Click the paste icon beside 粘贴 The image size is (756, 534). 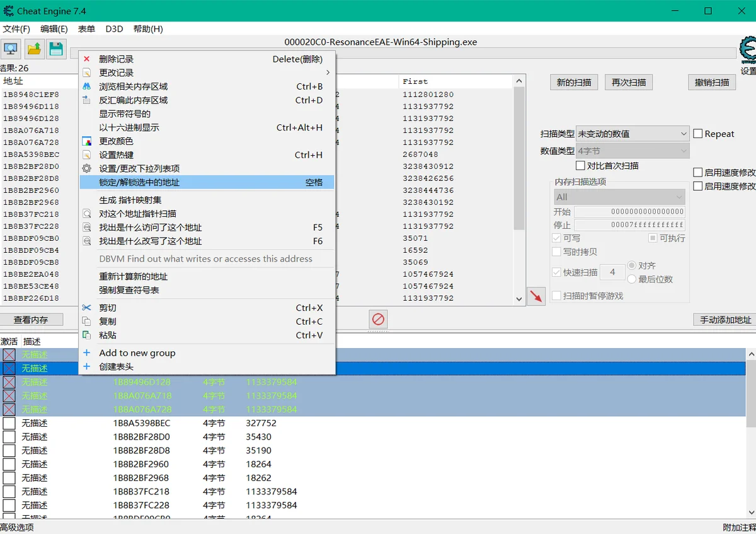(87, 335)
